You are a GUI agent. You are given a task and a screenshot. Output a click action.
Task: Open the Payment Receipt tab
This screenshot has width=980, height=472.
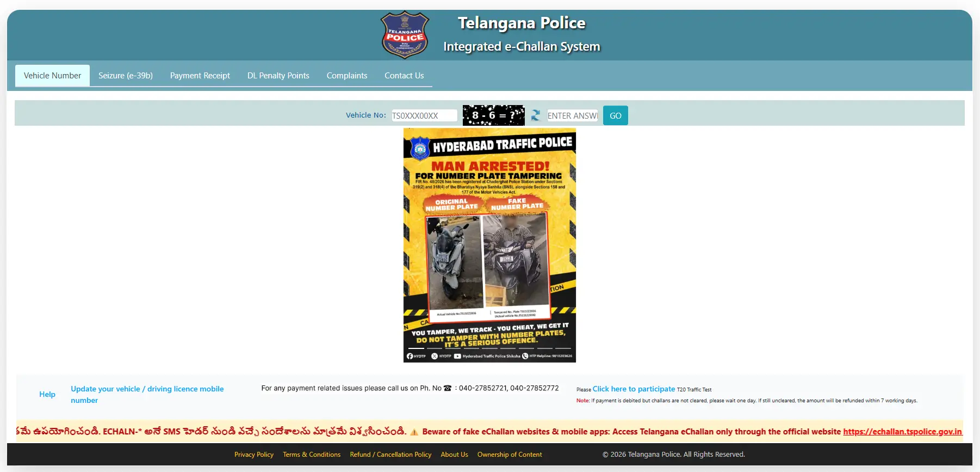(x=200, y=76)
